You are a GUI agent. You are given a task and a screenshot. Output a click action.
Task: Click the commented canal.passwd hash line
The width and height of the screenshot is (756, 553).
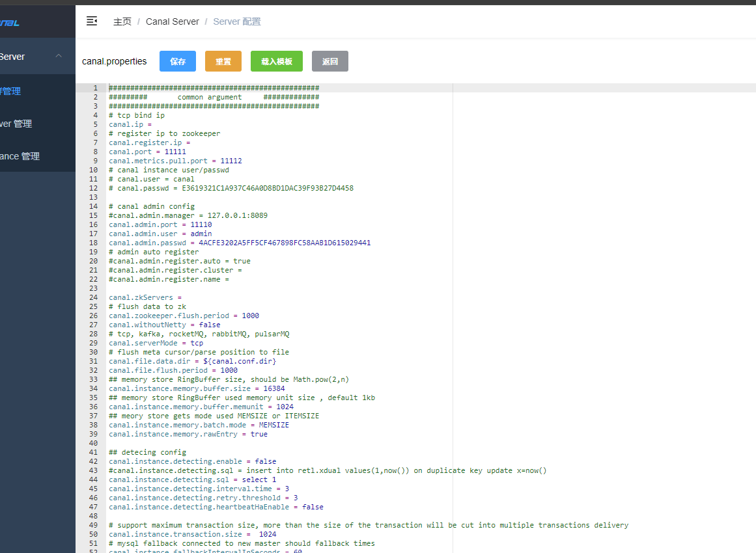[x=231, y=189]
